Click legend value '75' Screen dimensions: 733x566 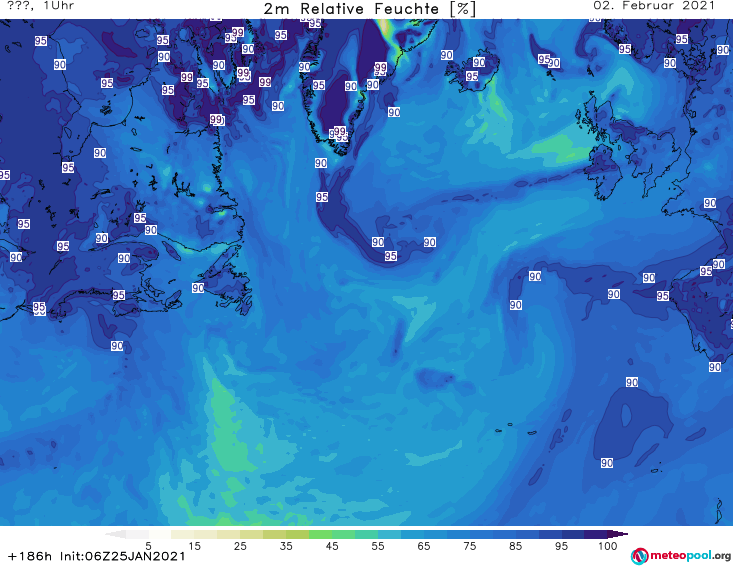pyautogui.click(x=470, y=546)
